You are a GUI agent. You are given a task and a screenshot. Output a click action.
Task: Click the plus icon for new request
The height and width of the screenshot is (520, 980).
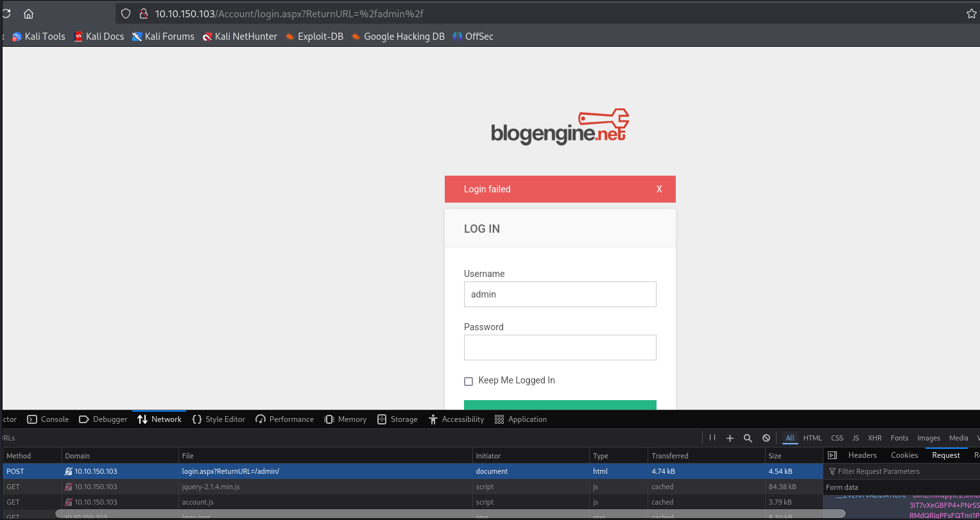pos(730,438)
